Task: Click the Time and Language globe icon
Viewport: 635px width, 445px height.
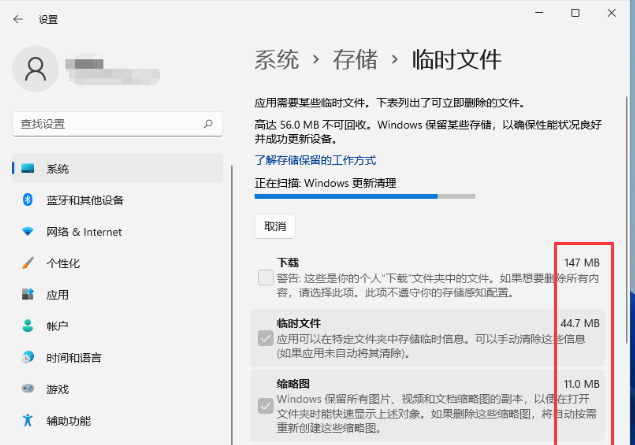Action: click(x=28, y=358)
